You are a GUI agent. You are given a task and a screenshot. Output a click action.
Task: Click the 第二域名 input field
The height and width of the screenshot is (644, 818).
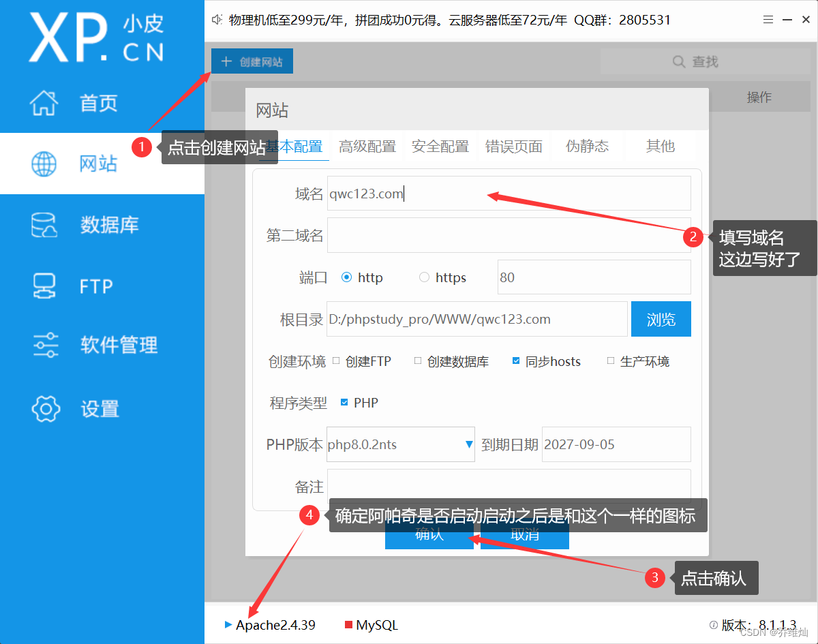coord(509,235)
